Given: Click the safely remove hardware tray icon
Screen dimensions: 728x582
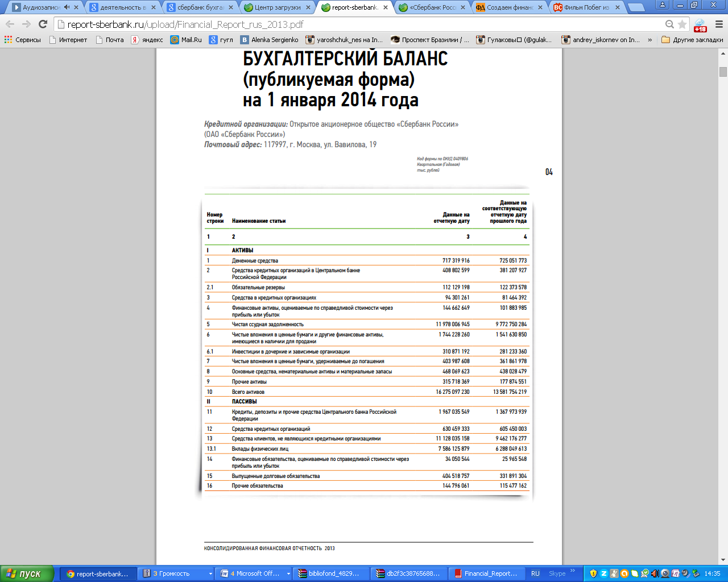Looking at the screenshot, I should (695, 573).
